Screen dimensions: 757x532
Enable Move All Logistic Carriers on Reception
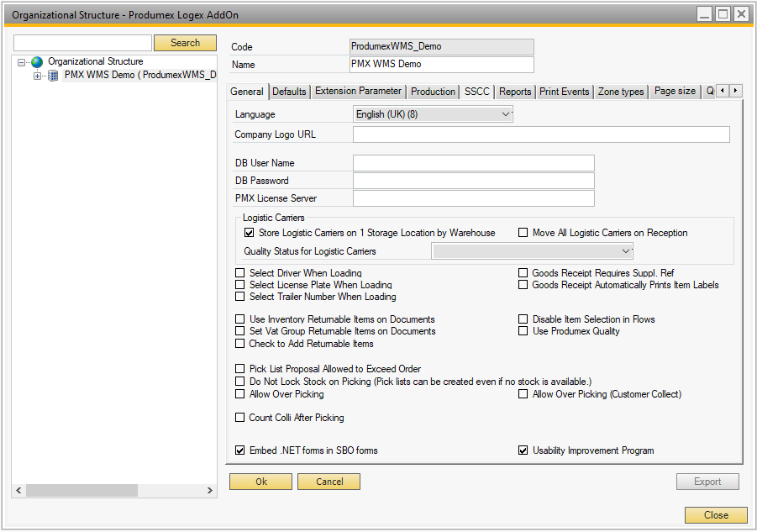coord(523,233)
